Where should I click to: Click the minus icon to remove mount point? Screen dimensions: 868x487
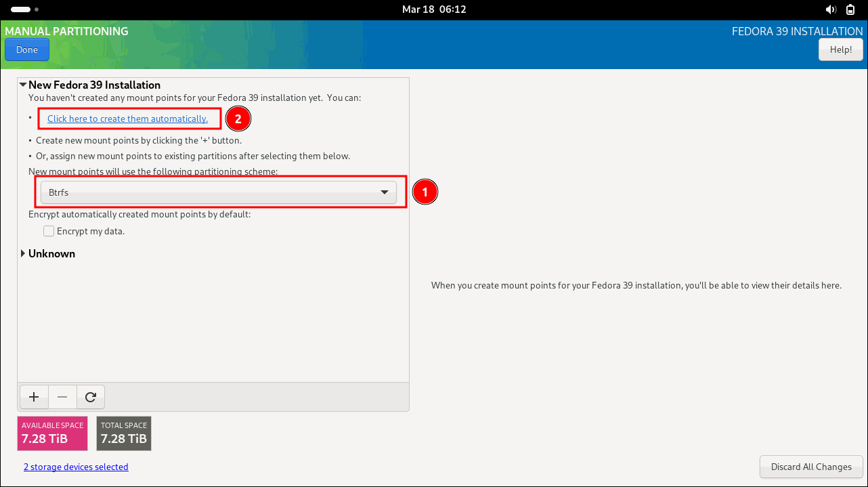click(62, 398)
